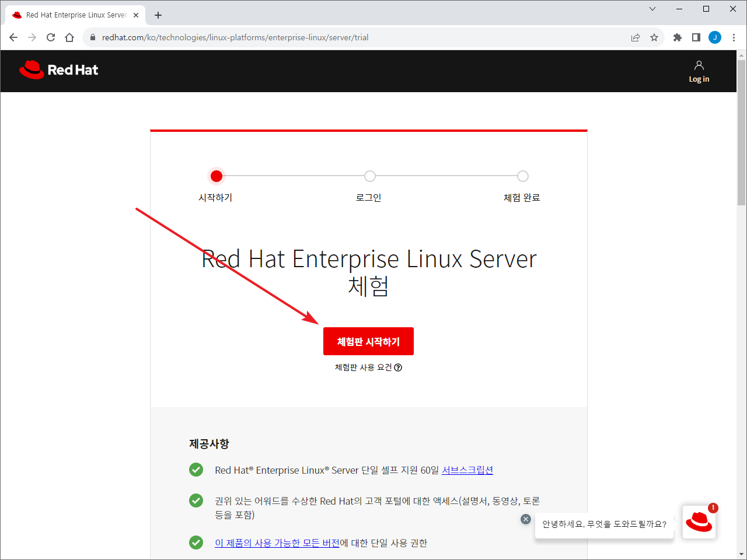Image resolution: width=747 pixels, height=560 pixels.
Task: Click the scrollbar up arrow
Action: [x=742, y=55]
